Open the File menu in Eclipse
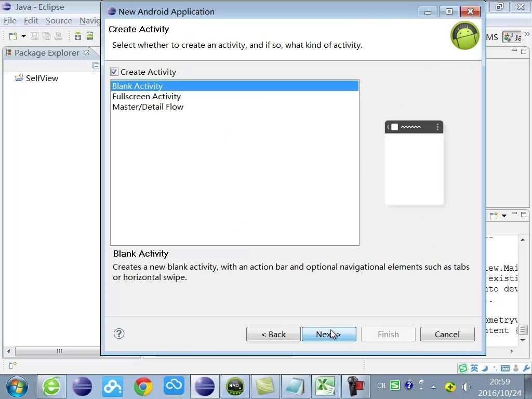The width and height of the screenshot is (532, 399). [x=10, y=21]
